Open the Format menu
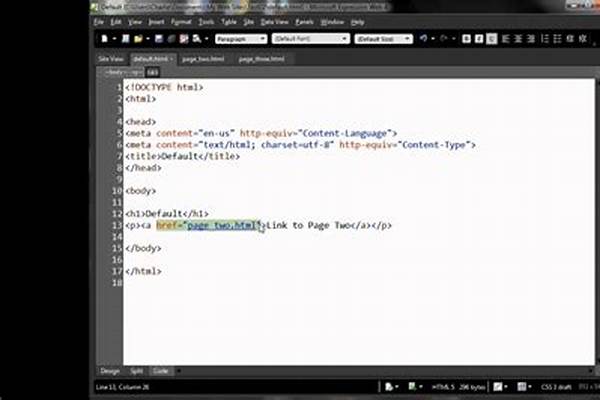The image size is (600, 400). [x=180, y=21]
